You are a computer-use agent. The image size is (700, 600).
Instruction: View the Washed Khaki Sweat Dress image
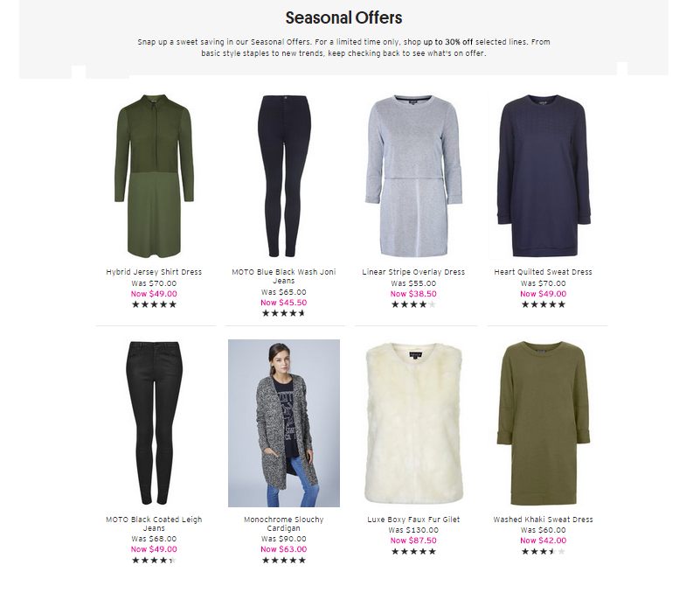[x=544, y=423]
